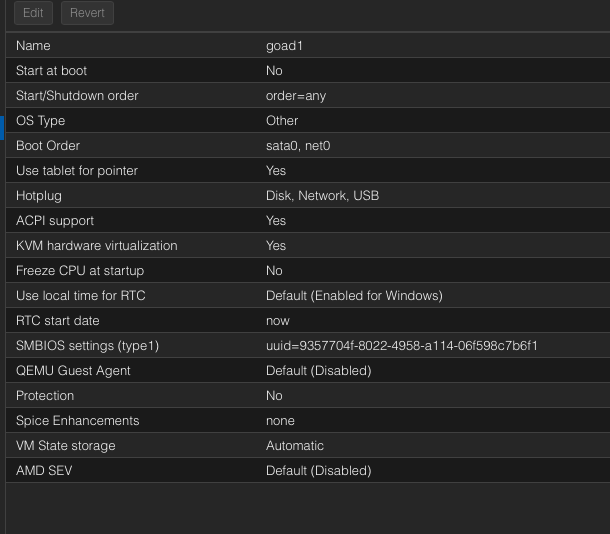Pick the Hotplug setting row

tap(300, 196)
